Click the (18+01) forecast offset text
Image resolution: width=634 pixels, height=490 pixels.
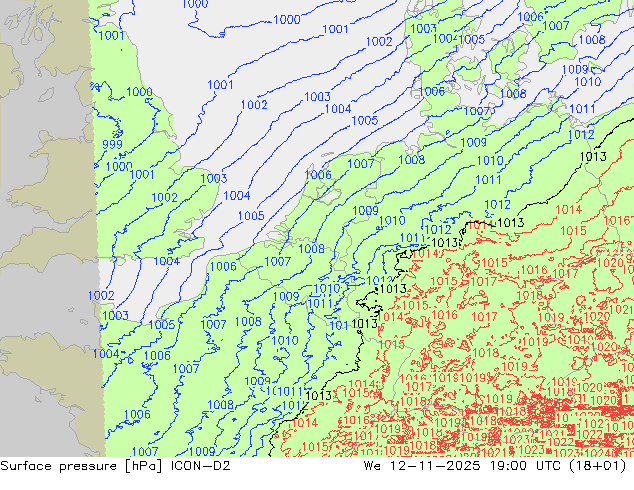pyautogui.click(x=598, y=466)
